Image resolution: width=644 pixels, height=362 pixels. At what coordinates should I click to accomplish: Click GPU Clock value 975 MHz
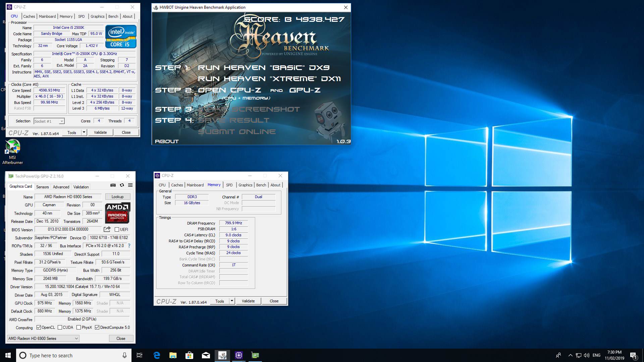point(45,303)
